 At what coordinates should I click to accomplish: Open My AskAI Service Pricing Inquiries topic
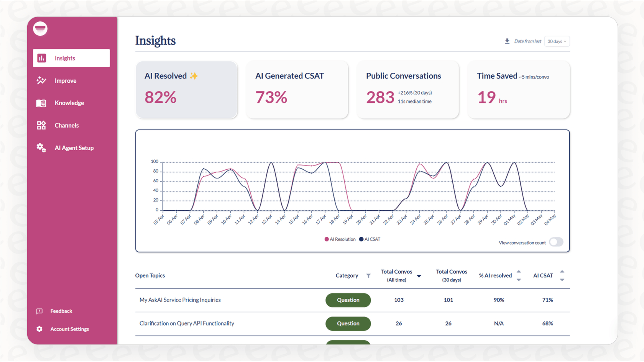tap(180, 300)
